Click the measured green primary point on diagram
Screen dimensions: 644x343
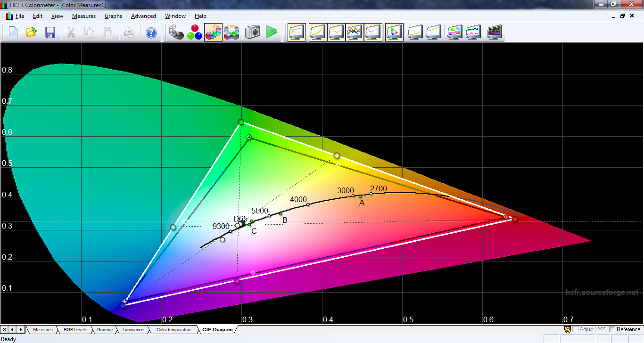(241, 122)
